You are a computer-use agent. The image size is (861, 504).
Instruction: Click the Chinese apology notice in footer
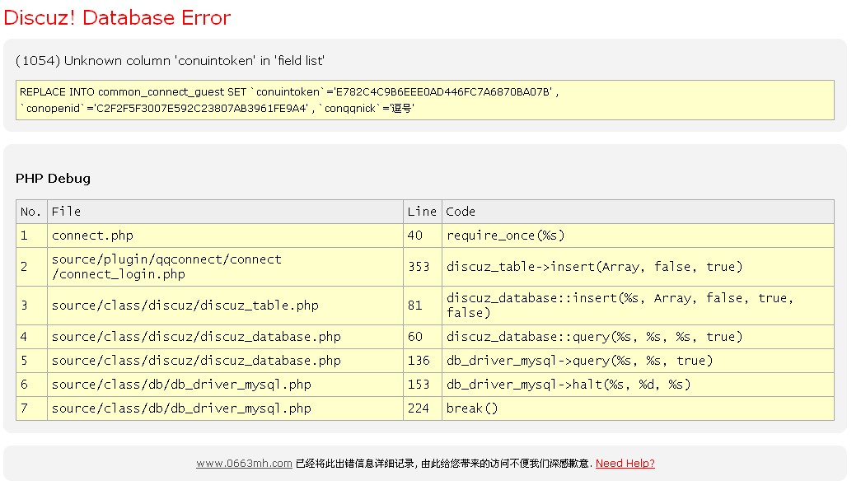pos(443,464)
